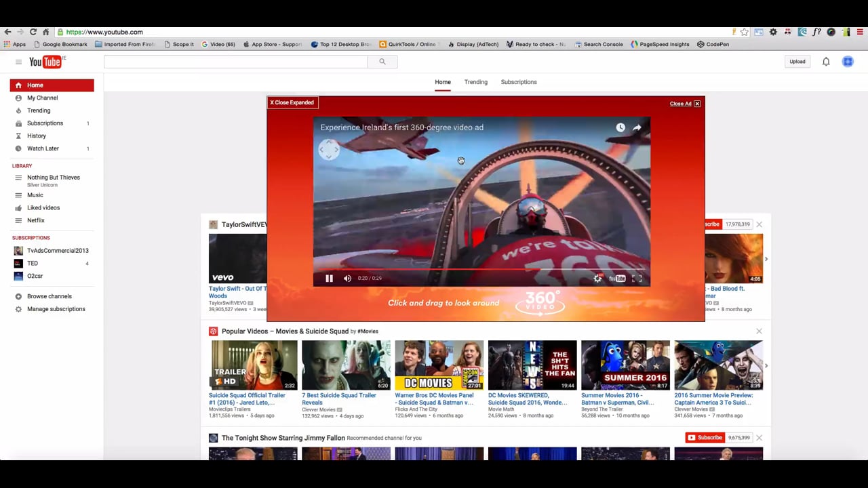The height and width of the screenshot is (488, 868).
Task: Open the #Movies channel link
Action: point(368,331)
